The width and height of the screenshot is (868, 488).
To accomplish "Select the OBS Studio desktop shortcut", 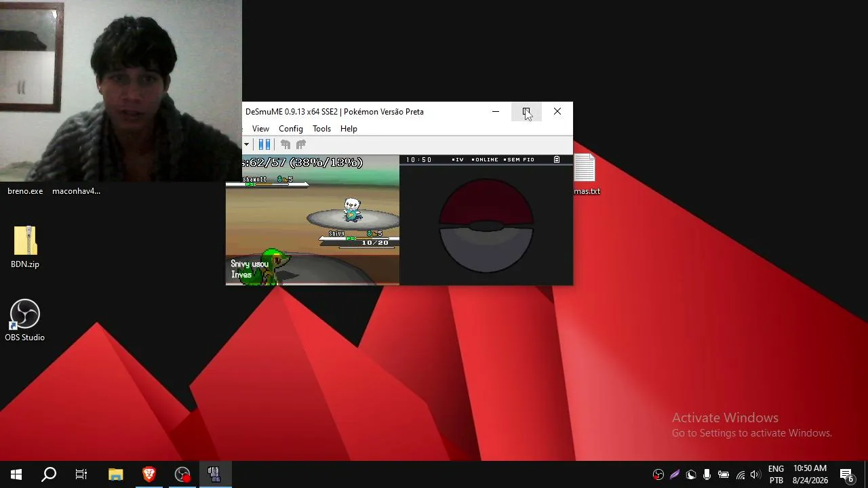I will point(25,320).
